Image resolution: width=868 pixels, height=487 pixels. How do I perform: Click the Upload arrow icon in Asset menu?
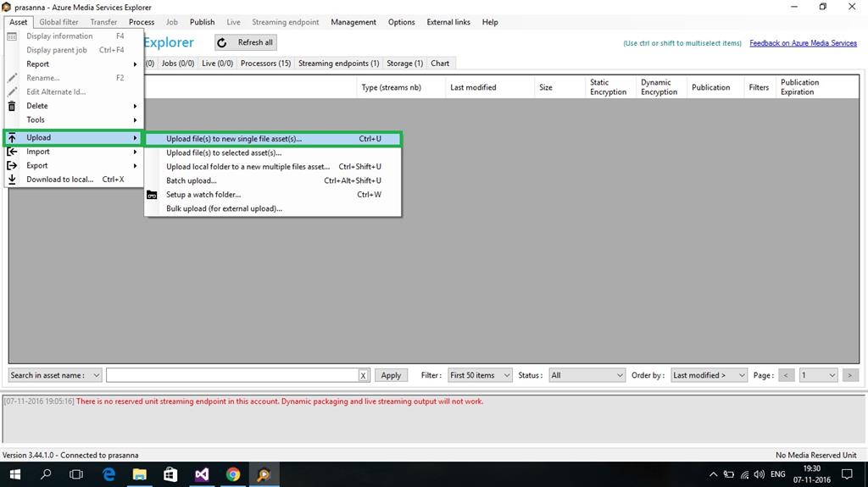[12, 138]
